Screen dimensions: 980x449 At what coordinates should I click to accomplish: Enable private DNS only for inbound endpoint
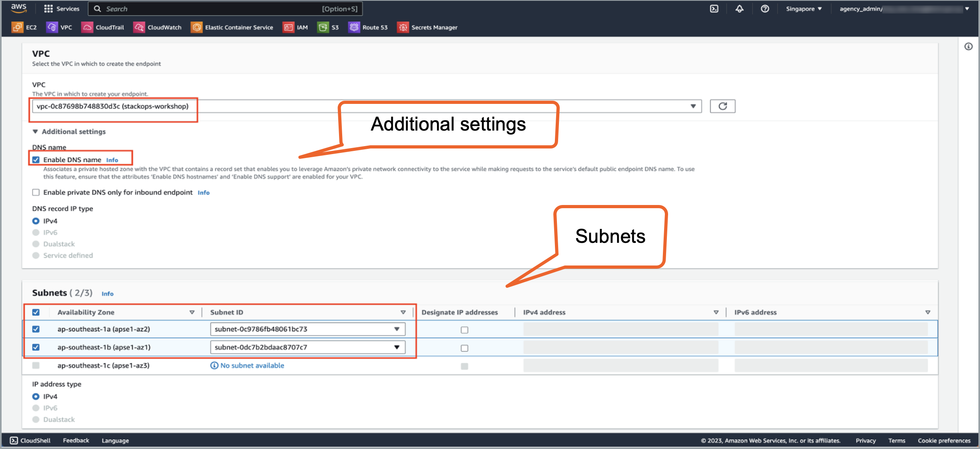click(x=36, y=192)
